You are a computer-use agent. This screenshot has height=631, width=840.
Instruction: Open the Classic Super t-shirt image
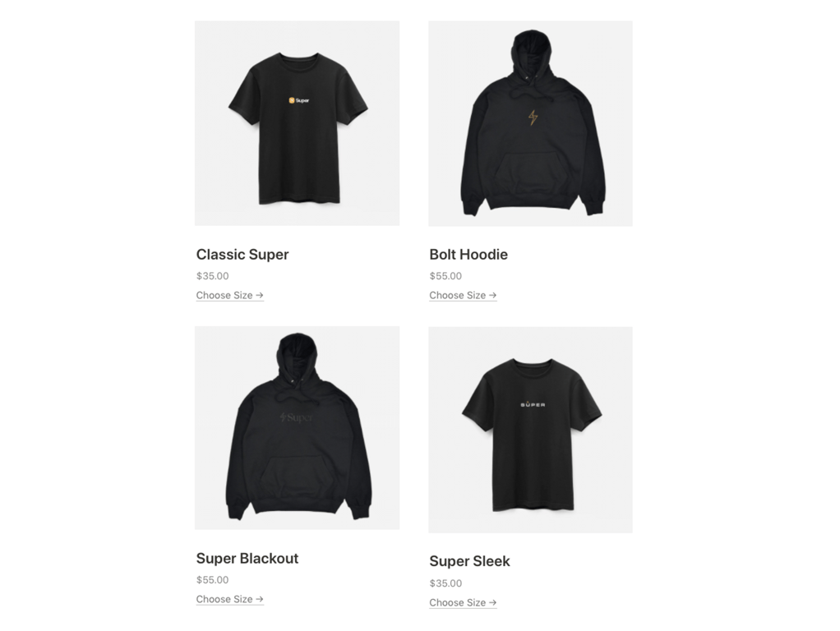click(297, 123)
